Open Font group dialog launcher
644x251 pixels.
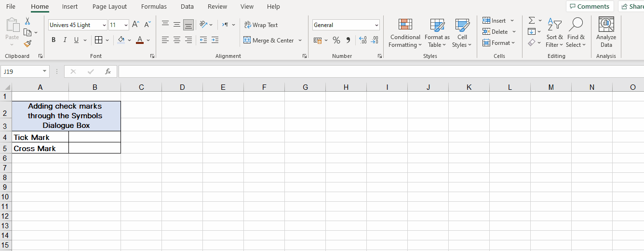click(x=152, y=56)
